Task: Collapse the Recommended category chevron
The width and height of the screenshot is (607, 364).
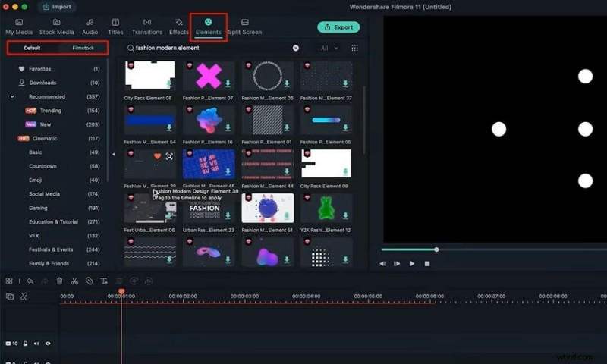Action: point(12,97)
